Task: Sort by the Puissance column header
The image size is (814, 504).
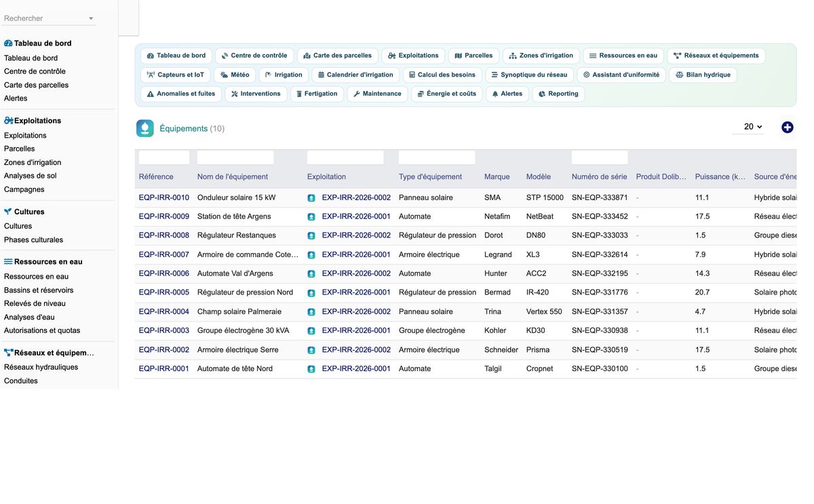Action: [720, 177]
